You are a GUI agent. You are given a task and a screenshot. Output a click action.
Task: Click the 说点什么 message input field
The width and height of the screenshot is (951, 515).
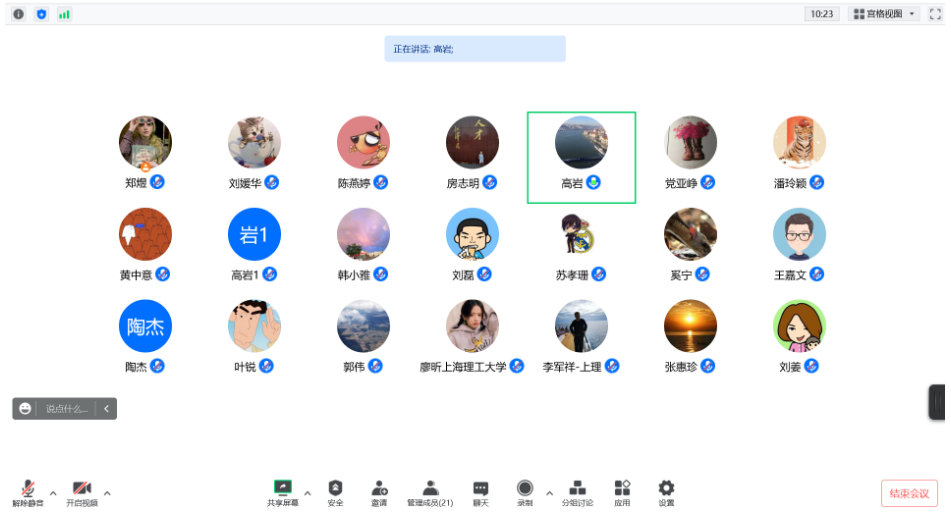click(x=66, y=408)
